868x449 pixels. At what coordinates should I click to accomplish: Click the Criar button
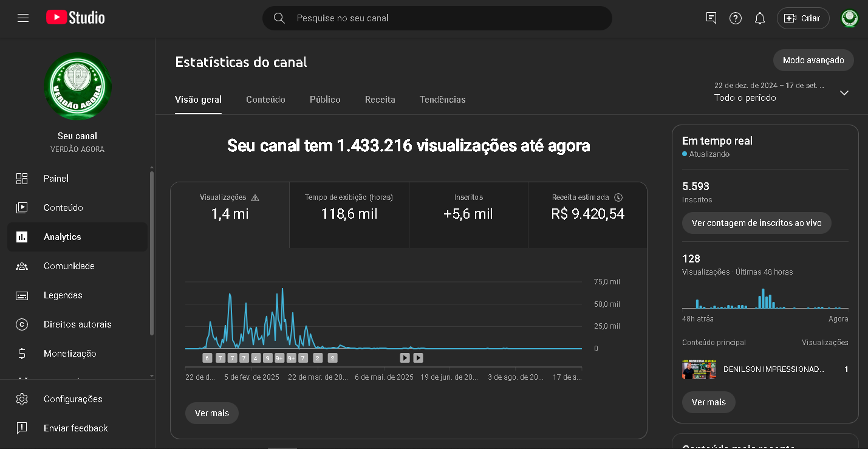point(803,18)
